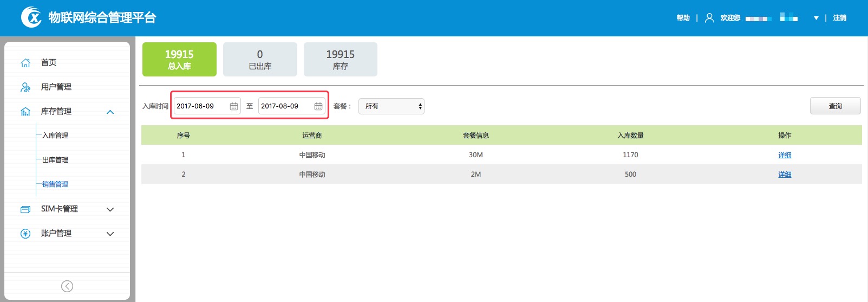Go to 入库管理 in the sidebar
The width and height of the screenshot is (868, 302).
55,136
